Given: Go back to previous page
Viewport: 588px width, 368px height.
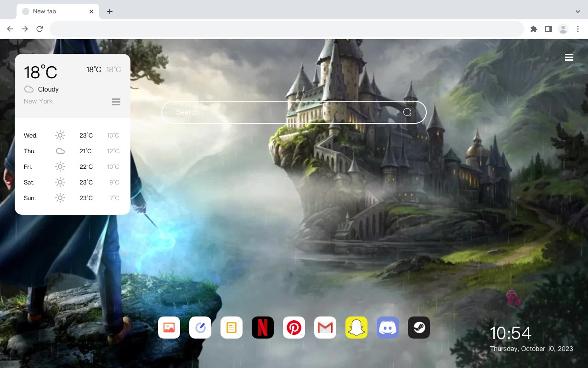Looking at the screenshot, I should (x=10, y=29).
